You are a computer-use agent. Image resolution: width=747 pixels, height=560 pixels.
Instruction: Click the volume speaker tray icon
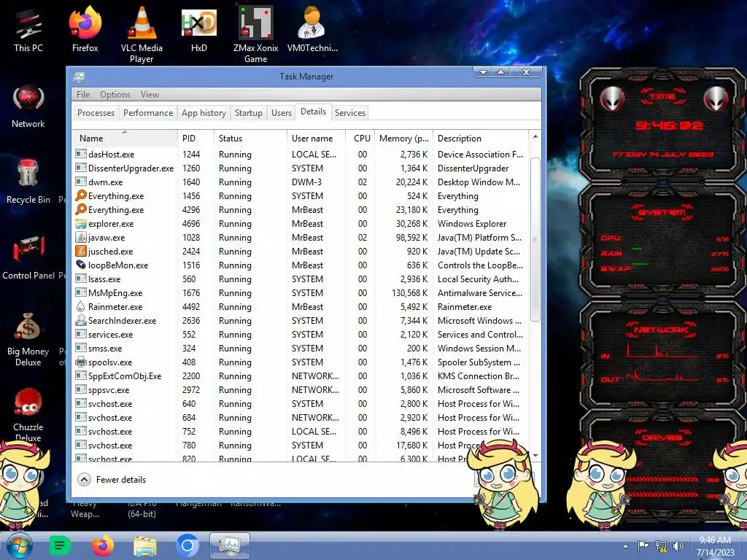(x=678, y=546)
